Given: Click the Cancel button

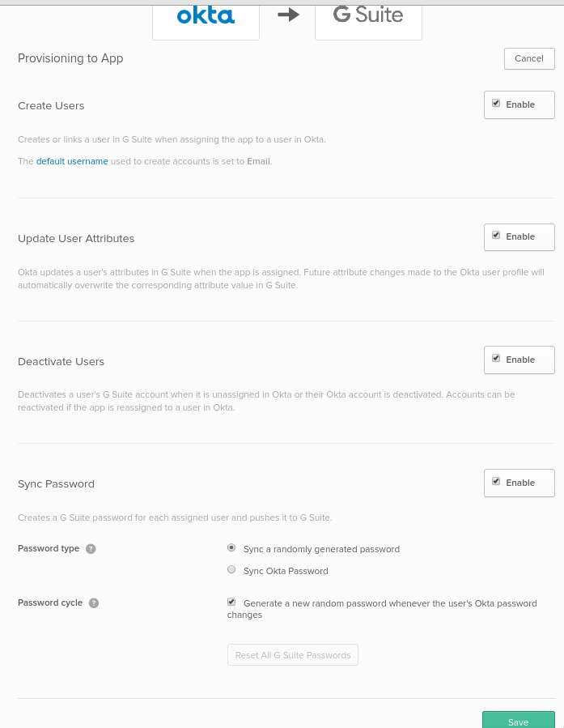Looking at the screenshot, I should pos(529,58).
